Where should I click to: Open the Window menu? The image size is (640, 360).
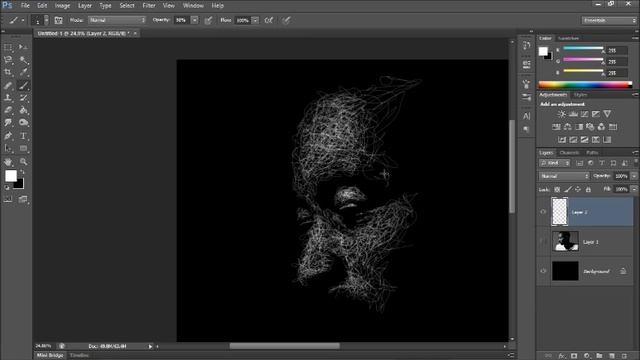(x=193, y=6)
